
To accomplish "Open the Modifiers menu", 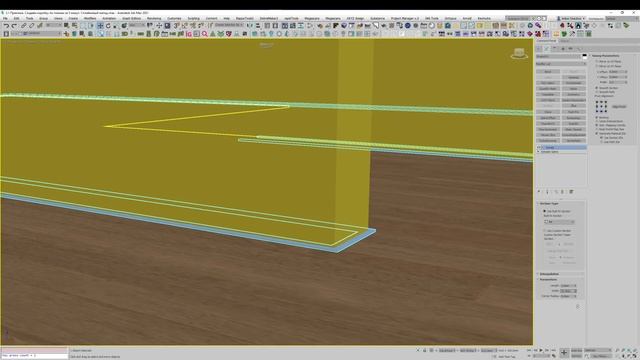I will coord(90,18).
